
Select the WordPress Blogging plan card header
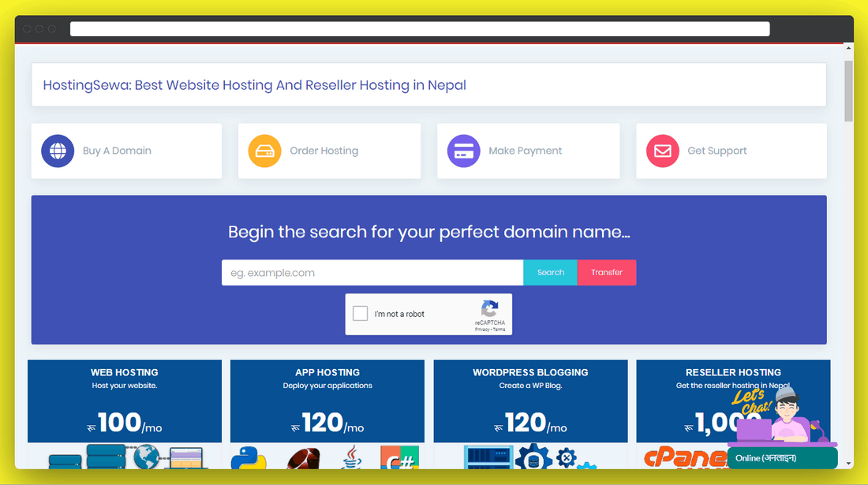[x=530, y=401]
